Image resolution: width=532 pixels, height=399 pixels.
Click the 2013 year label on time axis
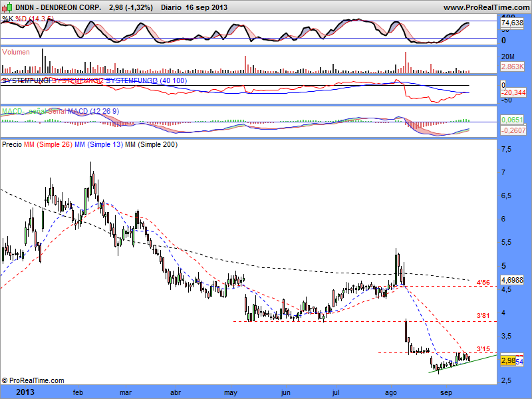coord(25,392)
